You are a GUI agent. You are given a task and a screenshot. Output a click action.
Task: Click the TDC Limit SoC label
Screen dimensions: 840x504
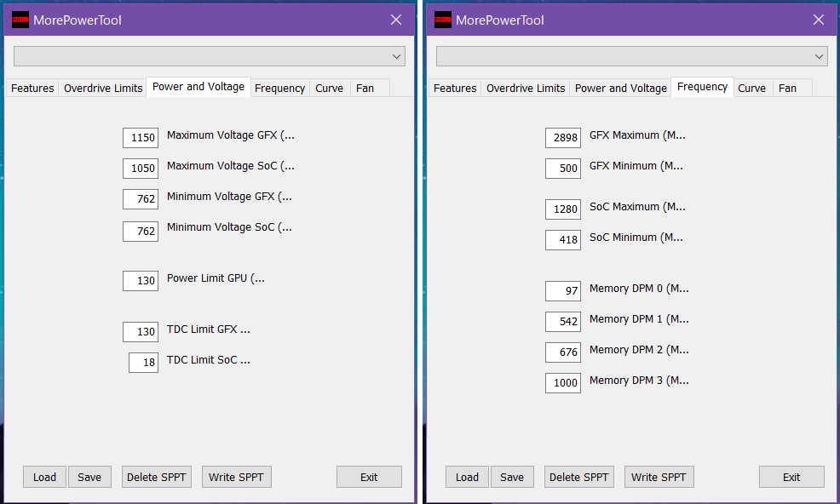tap(209, 360)
